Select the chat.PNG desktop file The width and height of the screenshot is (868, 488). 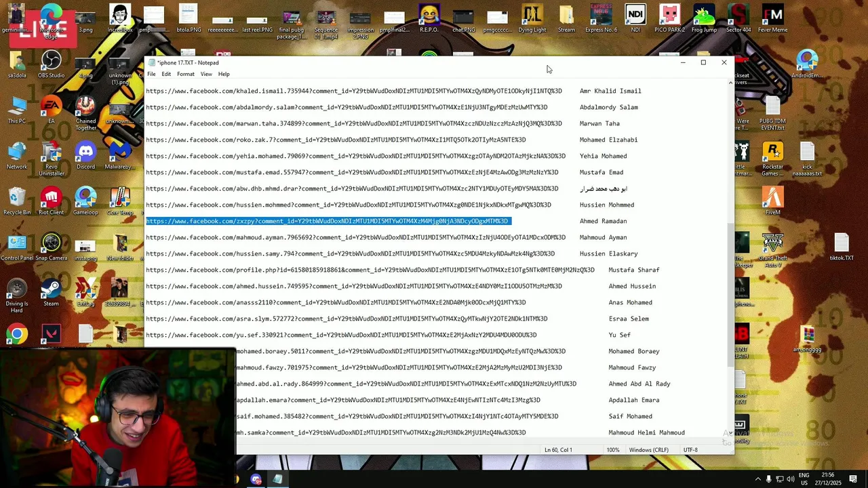coord(463,20)
